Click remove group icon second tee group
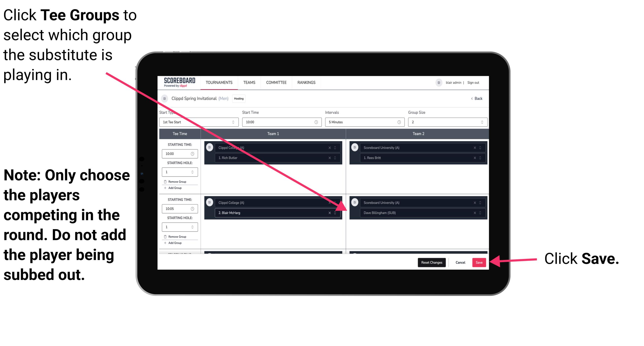Screen dimensions: 644x346 click(166, 237)
